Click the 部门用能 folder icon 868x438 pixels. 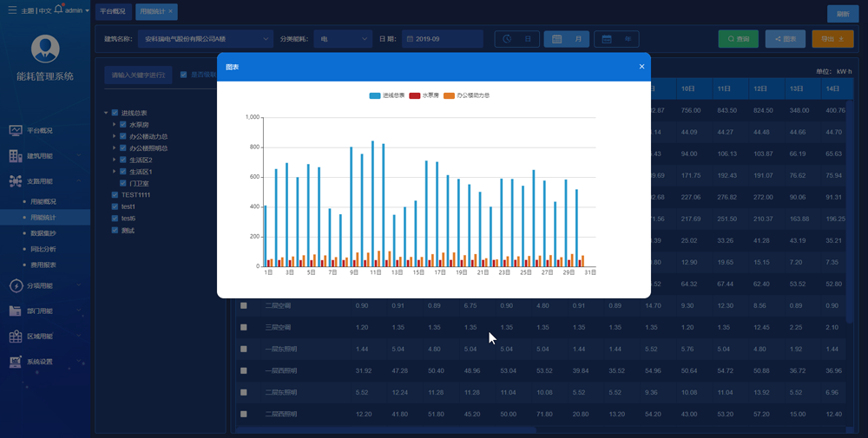(x=16, y=311)
